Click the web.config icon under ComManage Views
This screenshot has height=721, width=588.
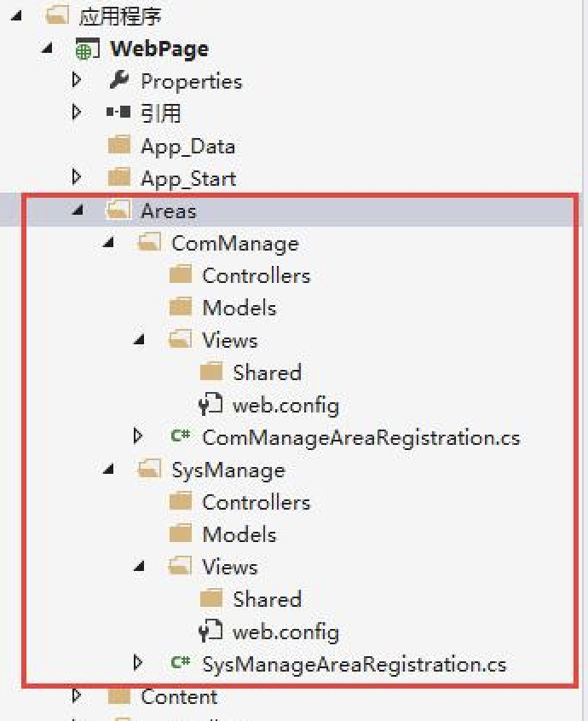click(210, 404)
